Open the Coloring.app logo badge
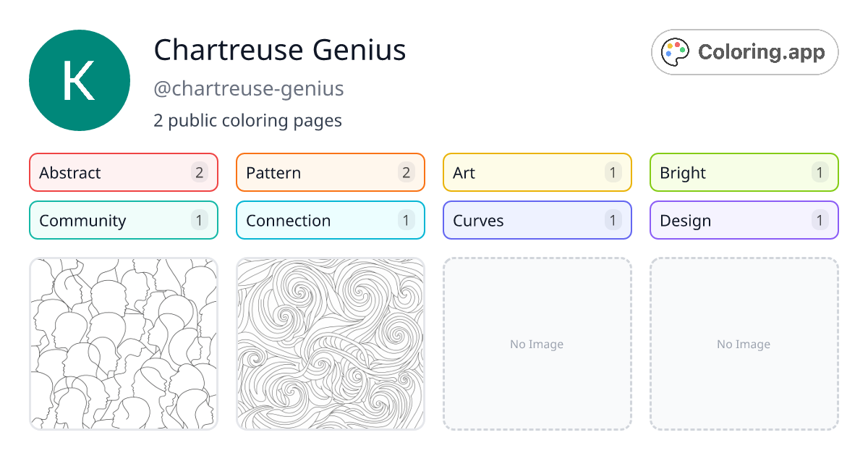 point(744,51)
